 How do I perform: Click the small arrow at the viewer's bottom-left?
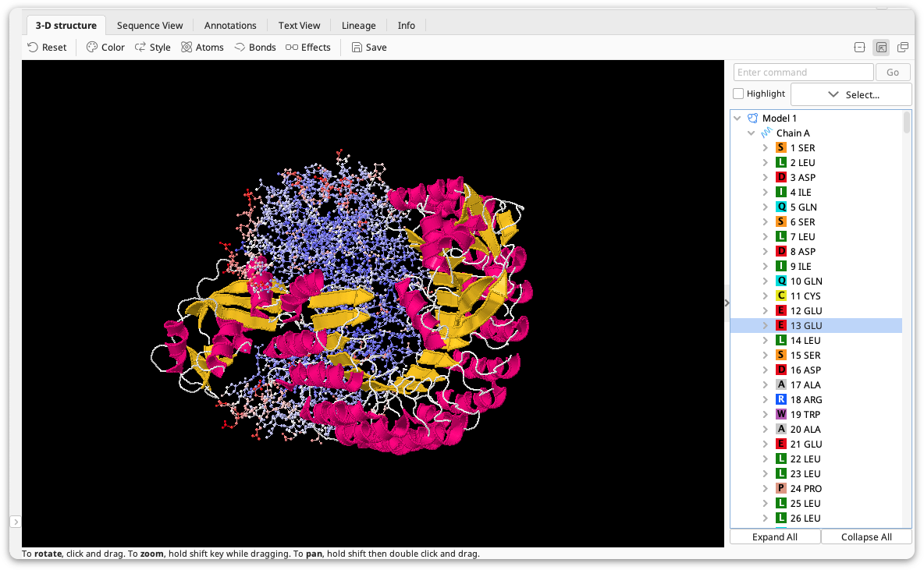click(x=16, y=522)
